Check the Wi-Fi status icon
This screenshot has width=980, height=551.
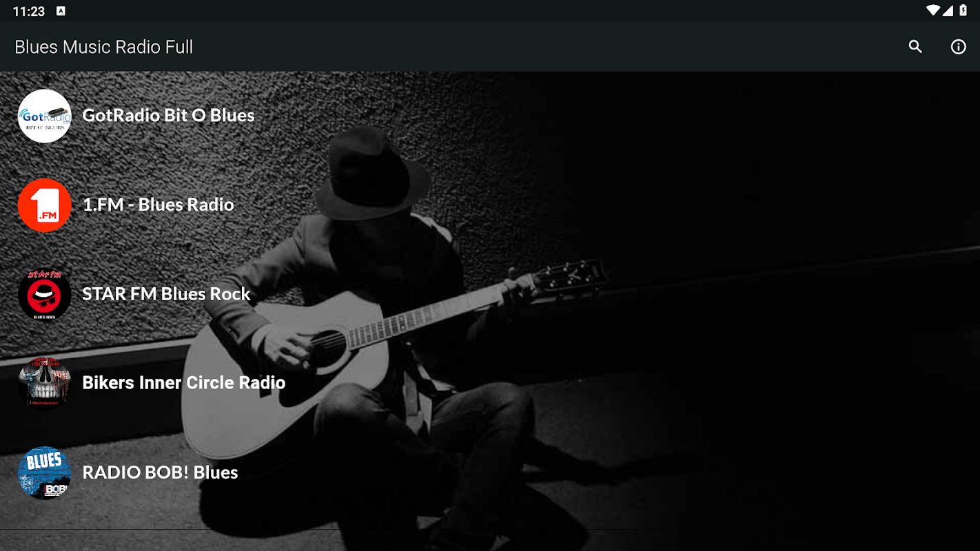pyautogui.click(x=932, y=10)
